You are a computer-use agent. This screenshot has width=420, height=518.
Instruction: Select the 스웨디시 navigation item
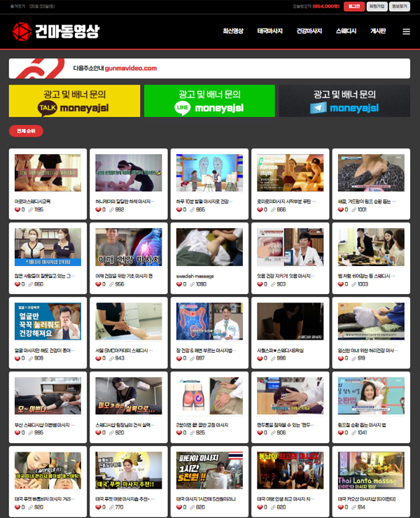point(346,31)
